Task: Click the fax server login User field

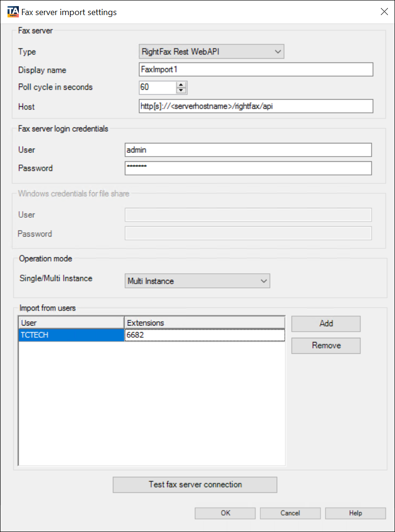Action: point(248,150)
